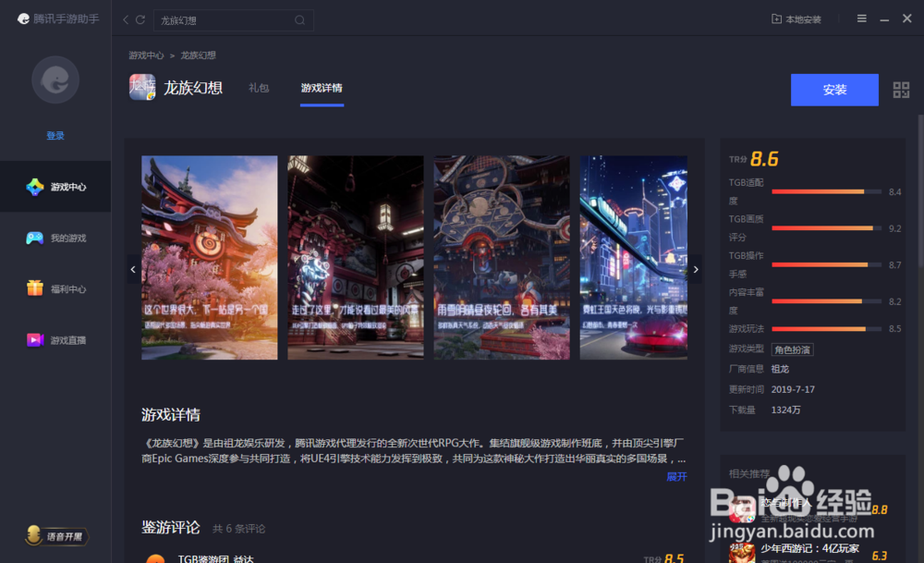Switch to the 礼包 tab
The image size is (924, 563).
click(259, 88)
